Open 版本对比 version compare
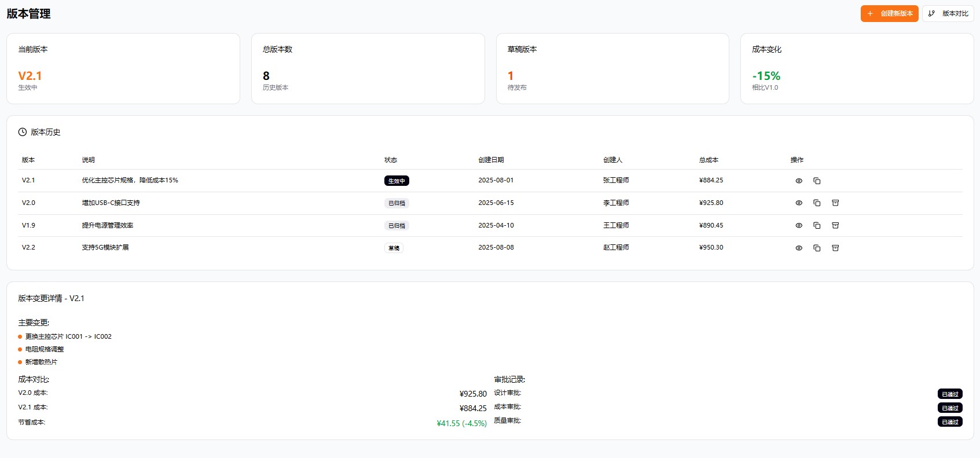The width and height of the screenshot is (980, 458). click(x=948, y=13)
